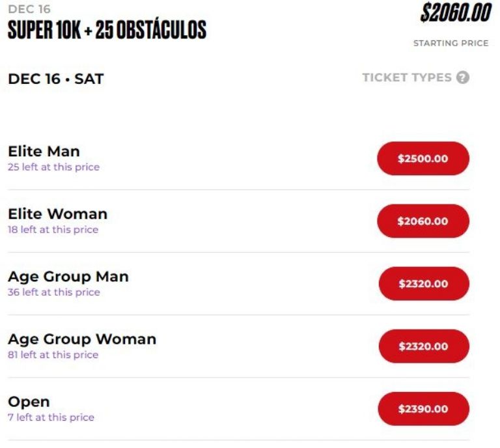Screen dimensions: 500x448
Task: Click '7 left at this price' text
Action: click(x=51, y=417)
